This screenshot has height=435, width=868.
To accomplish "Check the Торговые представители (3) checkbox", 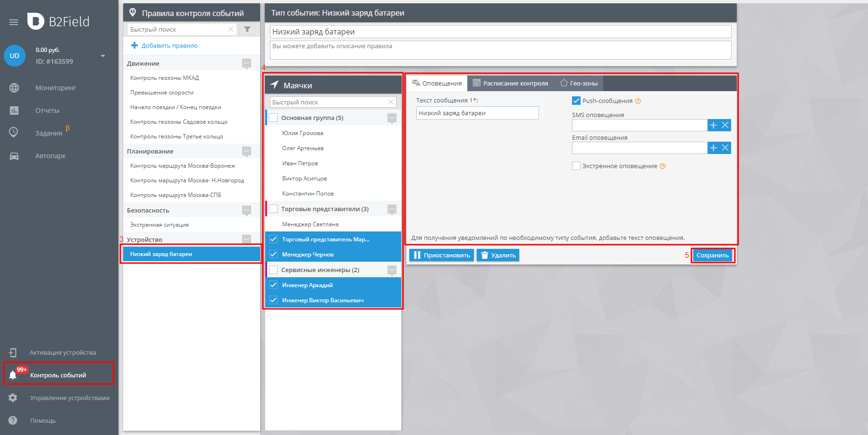I will pyautogui.click(x=273, y=209).
